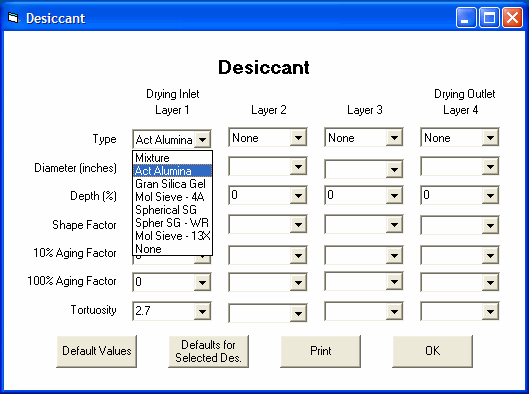Screen dimensions: 529x394
Task: Pick Mol Sieve - 13X option
Action: point(172,236)
